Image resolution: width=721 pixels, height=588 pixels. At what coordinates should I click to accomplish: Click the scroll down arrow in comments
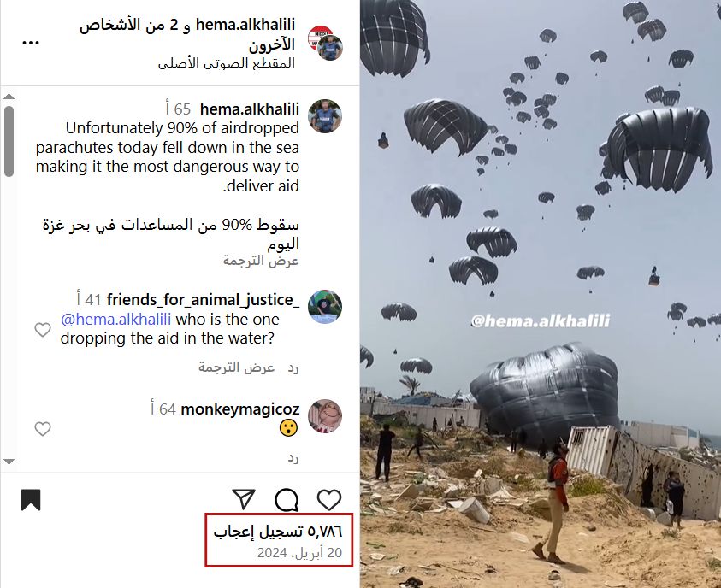click(x=9, y=462)
